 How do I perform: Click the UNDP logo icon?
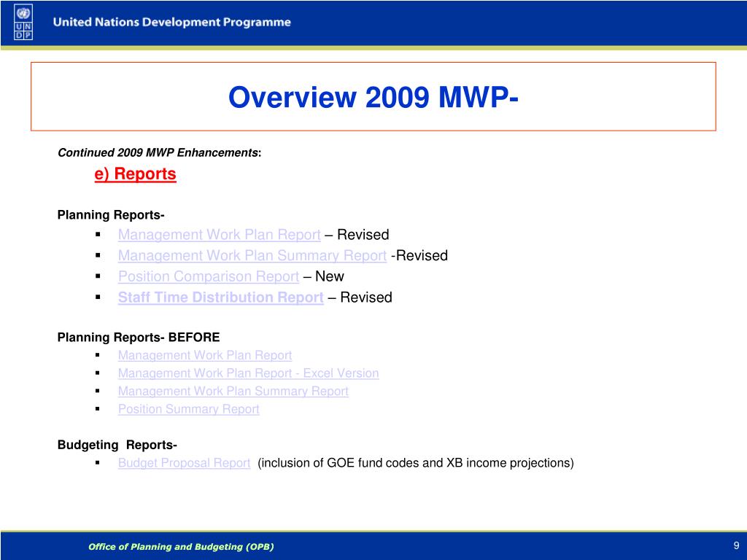coord(23,23)
